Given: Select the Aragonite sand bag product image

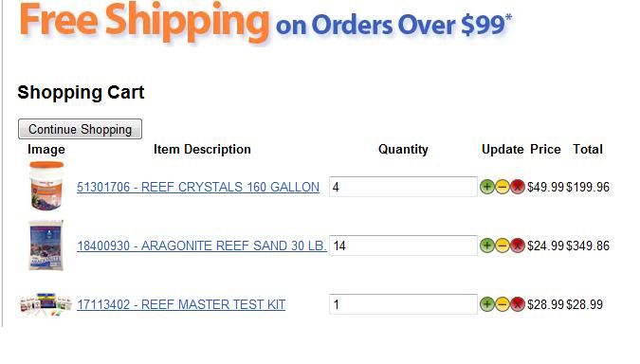Looking at the screenshot, I should point(46,246).
